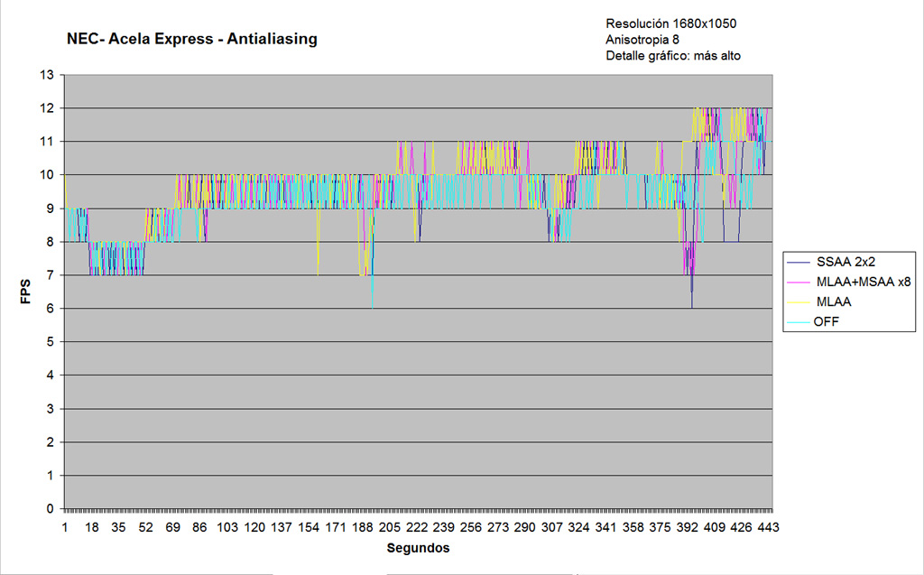Select the 'Segundos' horizontal axis title
The image size is (924, 575).
tap(418, 548)
